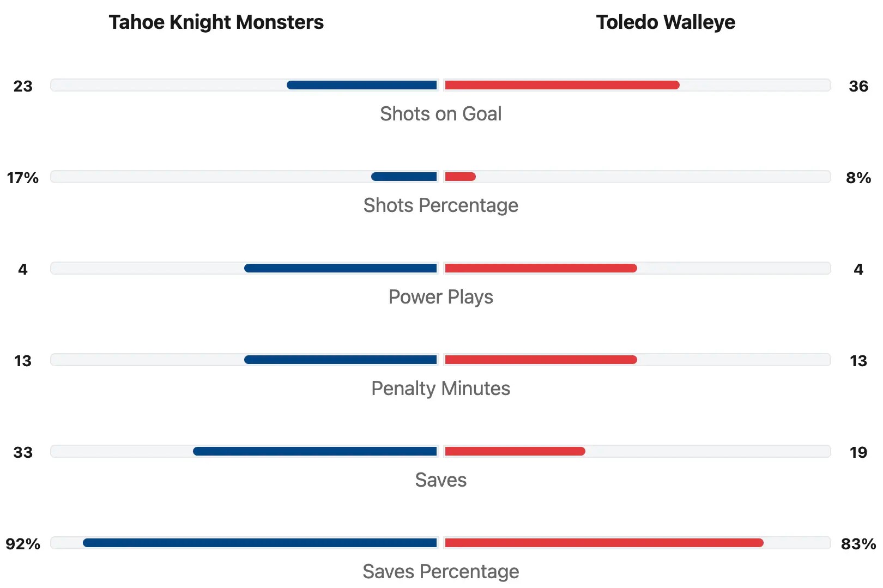Click the Tahoe Knight Monsters team heading
The image size is (883, 588).
[216, 22]
